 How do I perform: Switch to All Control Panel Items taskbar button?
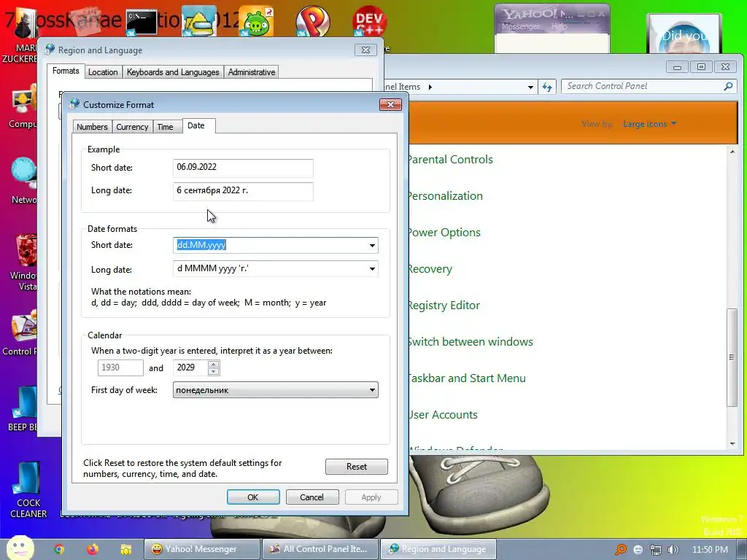click(320, 549)
